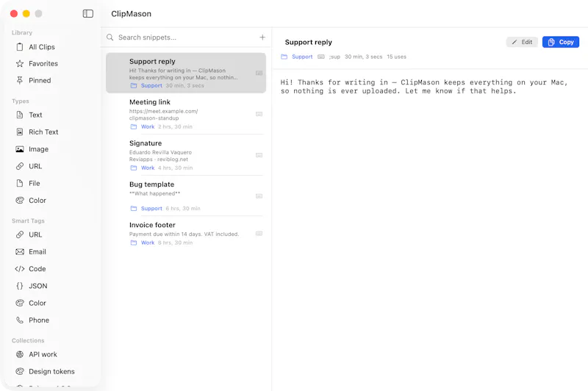Filter by Rich Text type
Image resolution: width=588 pixels, height=391 pixels.
coord(36,132)
